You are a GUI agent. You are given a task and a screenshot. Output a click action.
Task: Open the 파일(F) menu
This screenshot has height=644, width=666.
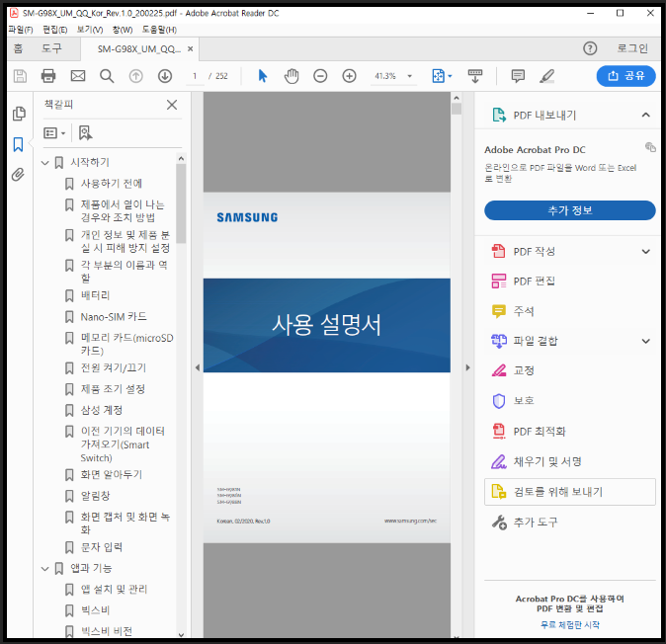click(21, 30)
